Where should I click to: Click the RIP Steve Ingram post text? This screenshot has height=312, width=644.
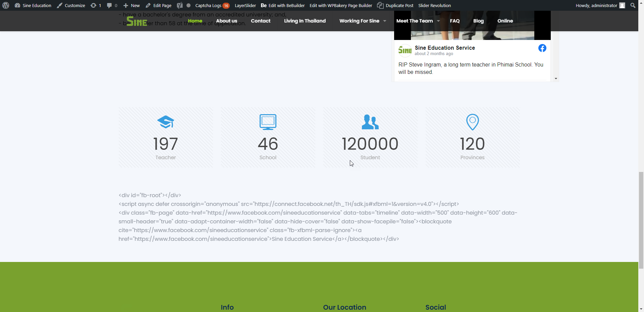click(x=471, y=68)
